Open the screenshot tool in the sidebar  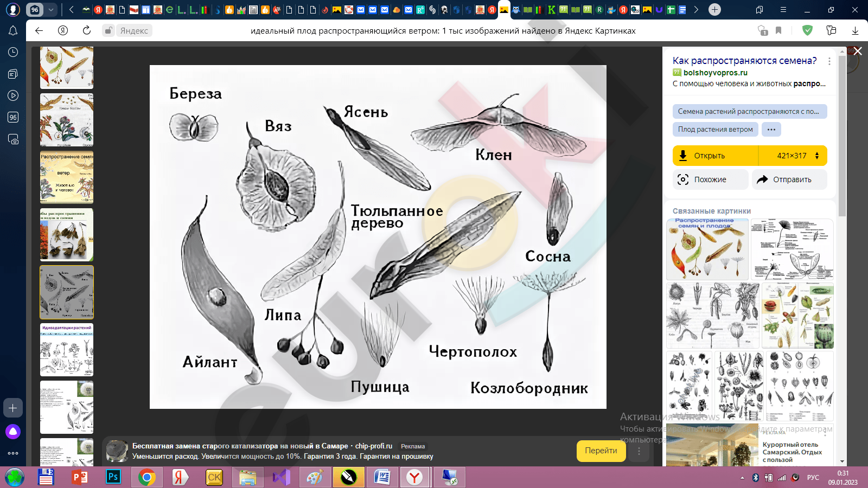pos(13,139)
